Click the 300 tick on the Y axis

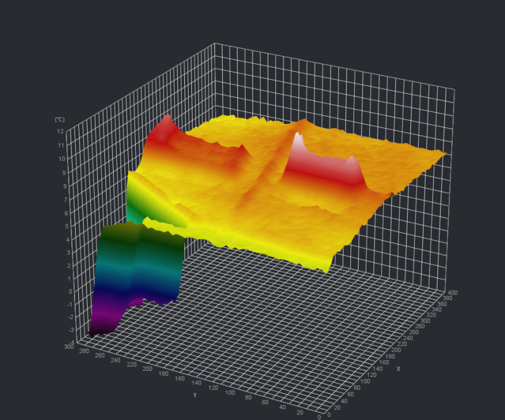tap(68, 346)
